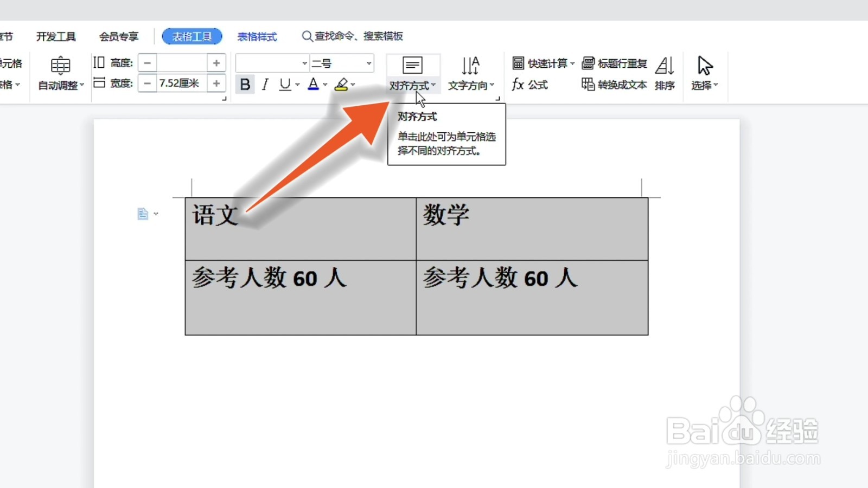
Task: Switch to the 会员专享 tab
Action: pyautogui.click(x=119, y=36)
